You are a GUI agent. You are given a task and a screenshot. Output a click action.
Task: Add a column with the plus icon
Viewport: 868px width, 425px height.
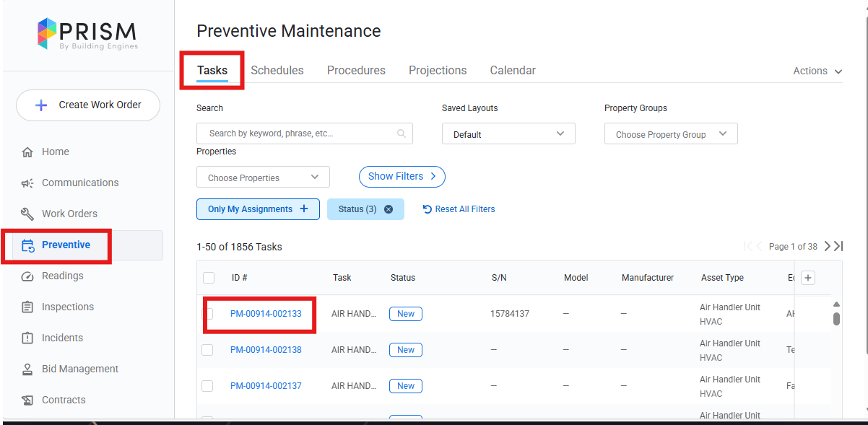click(x=808, y=278)
